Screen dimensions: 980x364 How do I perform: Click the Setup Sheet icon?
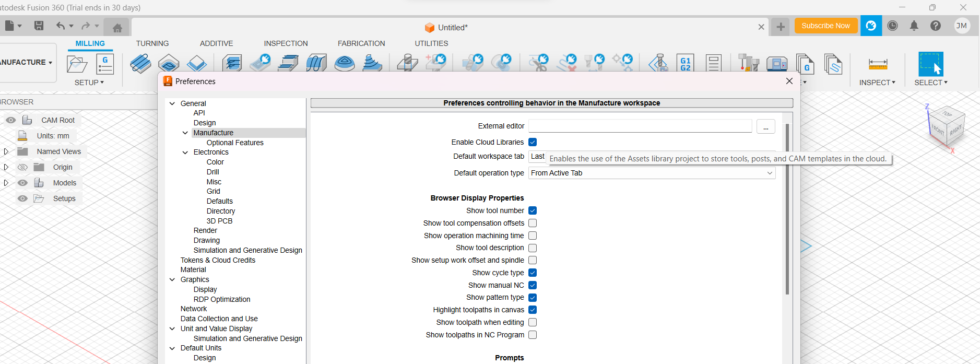713,63
